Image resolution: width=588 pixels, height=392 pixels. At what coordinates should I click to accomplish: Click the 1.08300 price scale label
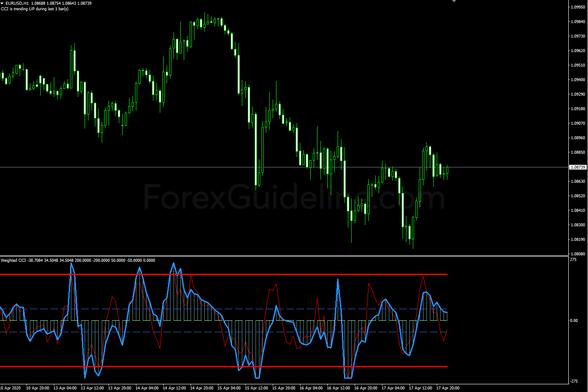[x=578, y=225]
